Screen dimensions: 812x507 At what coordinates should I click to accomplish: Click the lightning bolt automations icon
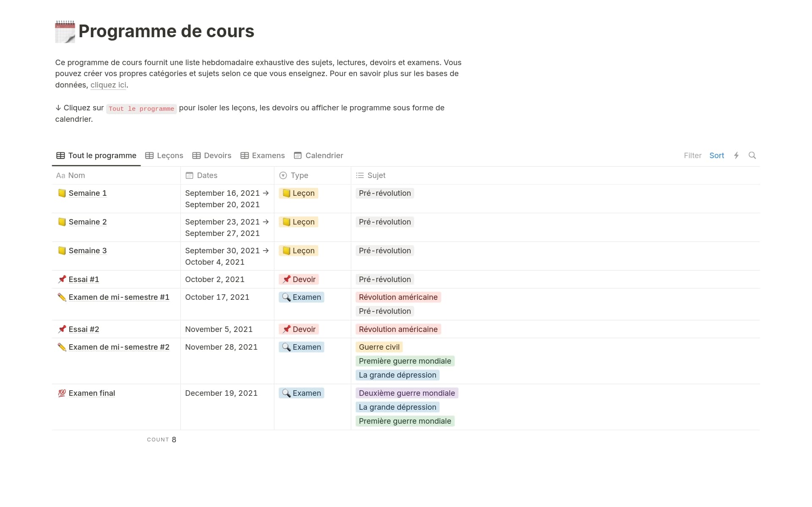[x=736, y=155]
